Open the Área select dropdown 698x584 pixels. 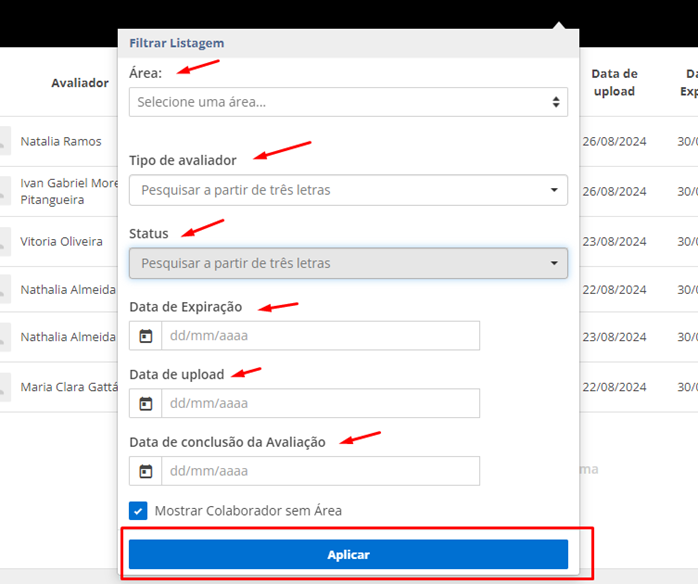click(x=348, y=102)
